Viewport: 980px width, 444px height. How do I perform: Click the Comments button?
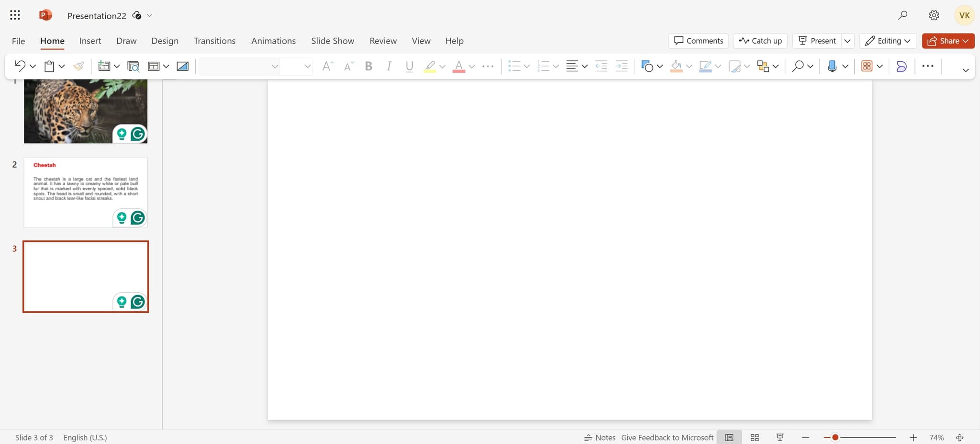(x=698, y=41)
